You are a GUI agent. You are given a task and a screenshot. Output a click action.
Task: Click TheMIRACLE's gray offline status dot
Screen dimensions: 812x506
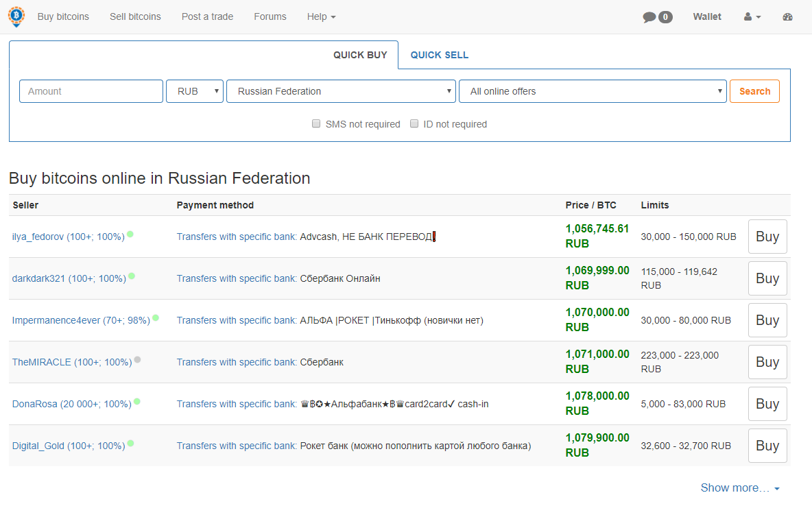[137, 359]
